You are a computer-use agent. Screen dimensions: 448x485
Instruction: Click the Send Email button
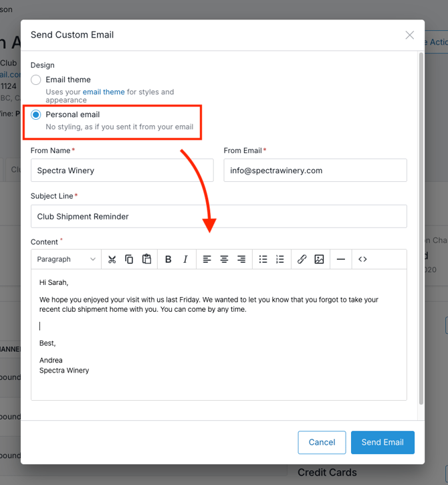pos(382,442)
